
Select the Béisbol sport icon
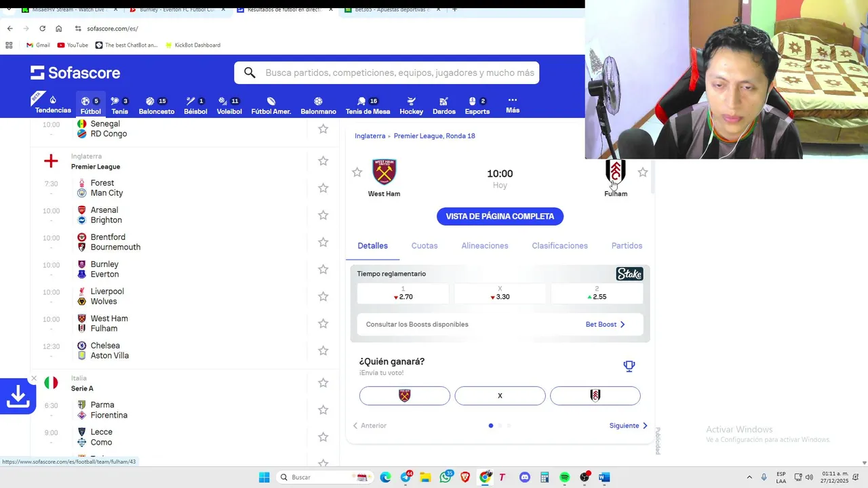(195, 105)
